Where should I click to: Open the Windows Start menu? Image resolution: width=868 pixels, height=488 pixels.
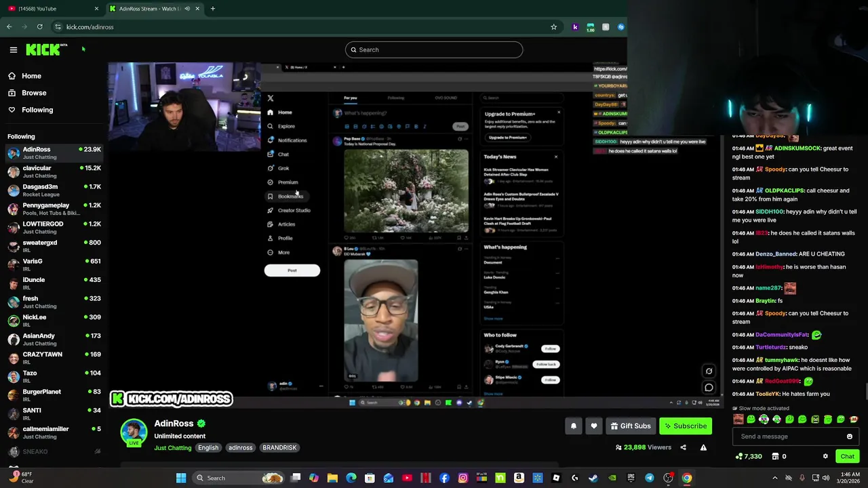181,478
